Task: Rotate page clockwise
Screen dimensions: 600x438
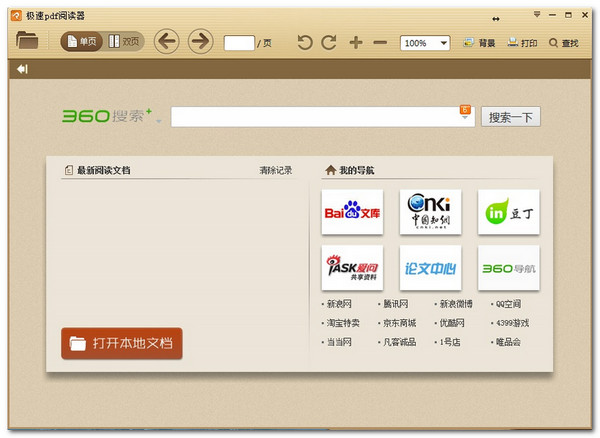Action: [x=329, y=43]
